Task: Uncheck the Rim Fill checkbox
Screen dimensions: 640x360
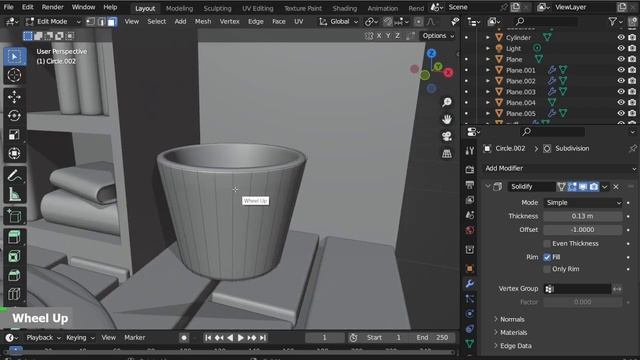Action: pos(547,257)
